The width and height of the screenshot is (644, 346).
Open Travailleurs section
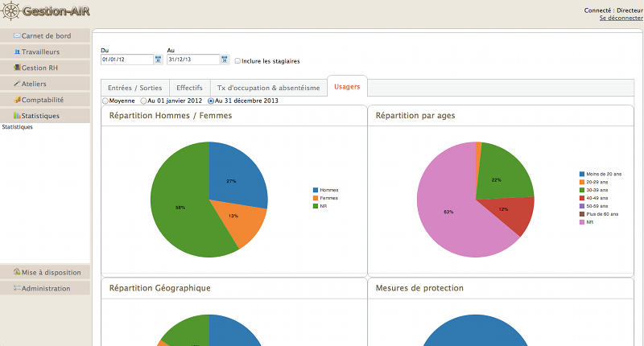[45, 51]
